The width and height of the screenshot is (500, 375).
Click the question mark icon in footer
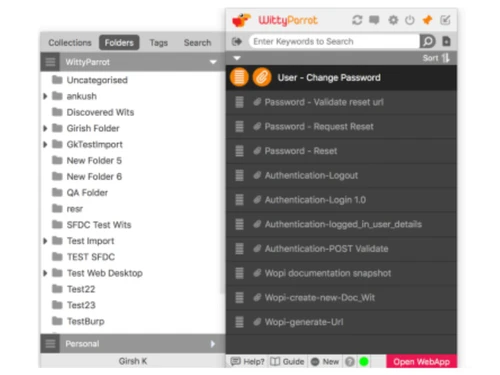[350, 361]
